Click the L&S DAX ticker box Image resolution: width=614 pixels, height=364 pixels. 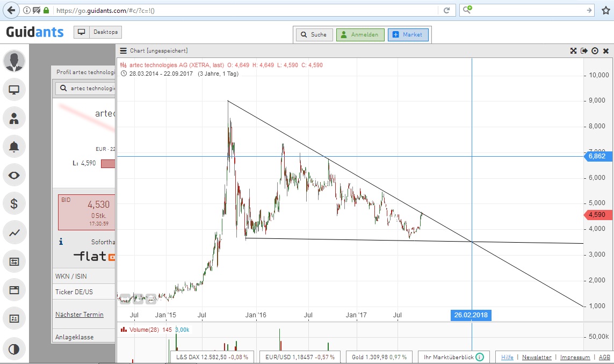[212, 358]
